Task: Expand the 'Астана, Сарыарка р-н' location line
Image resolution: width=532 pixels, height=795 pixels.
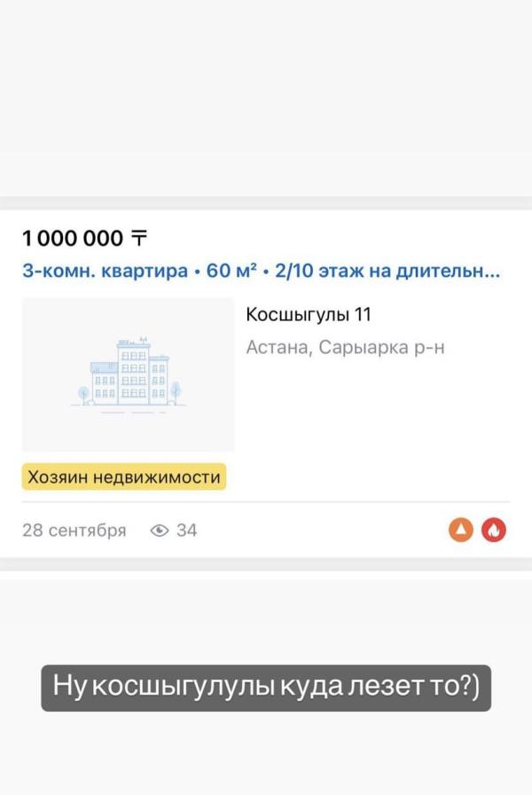Action: [x=346, y=346]
